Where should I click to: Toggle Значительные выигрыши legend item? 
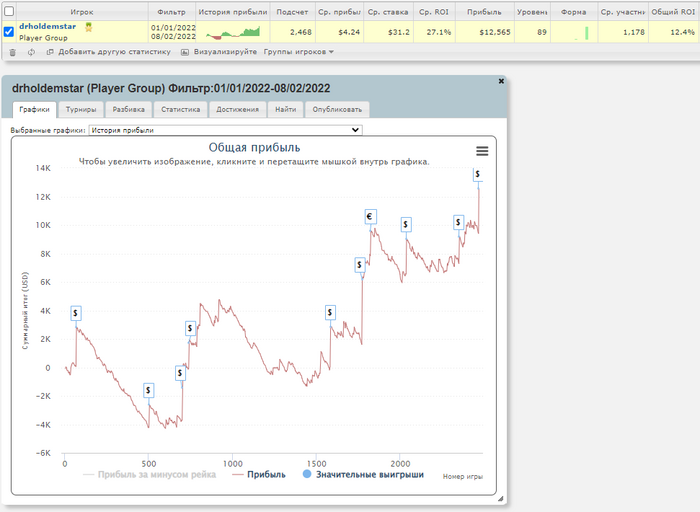[363, 474]
